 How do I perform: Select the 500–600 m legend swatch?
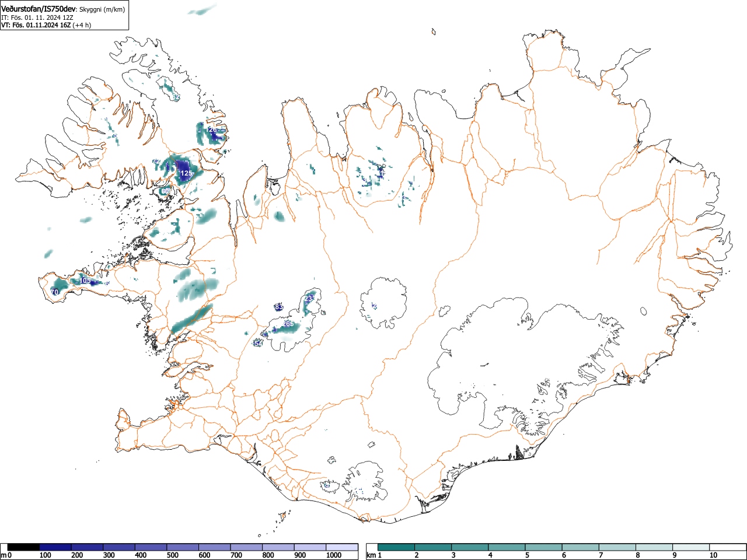click(183, 547)
